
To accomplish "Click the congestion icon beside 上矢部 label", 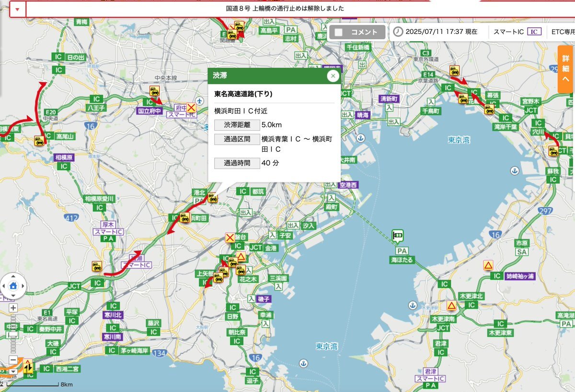I will [218, 278].
